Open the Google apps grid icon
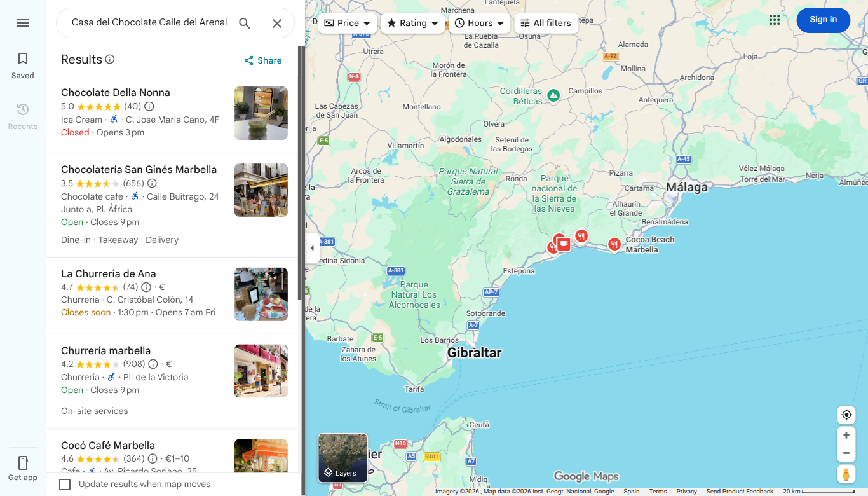Screen dimensions: 868x496 click(x=775, y=20)
